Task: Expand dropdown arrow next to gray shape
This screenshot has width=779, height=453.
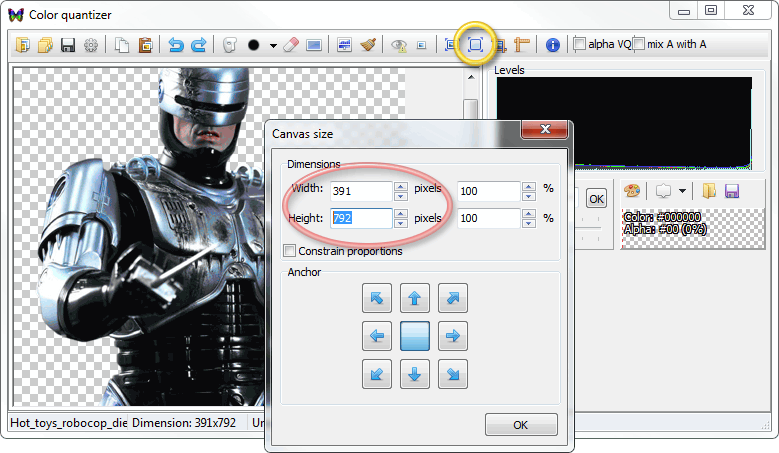Action: 683,191
